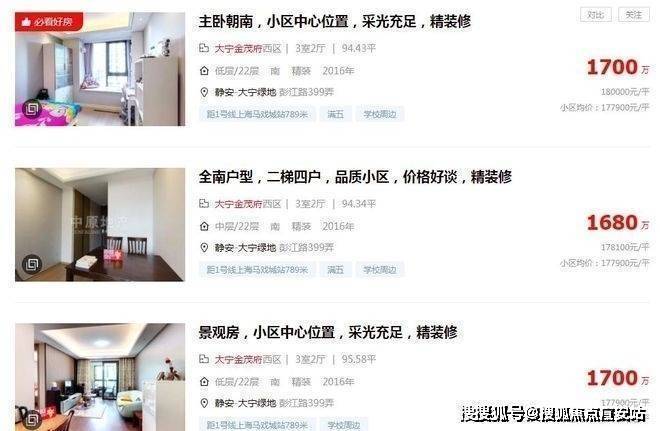Click the 关注 follow button

click(633, 15)
